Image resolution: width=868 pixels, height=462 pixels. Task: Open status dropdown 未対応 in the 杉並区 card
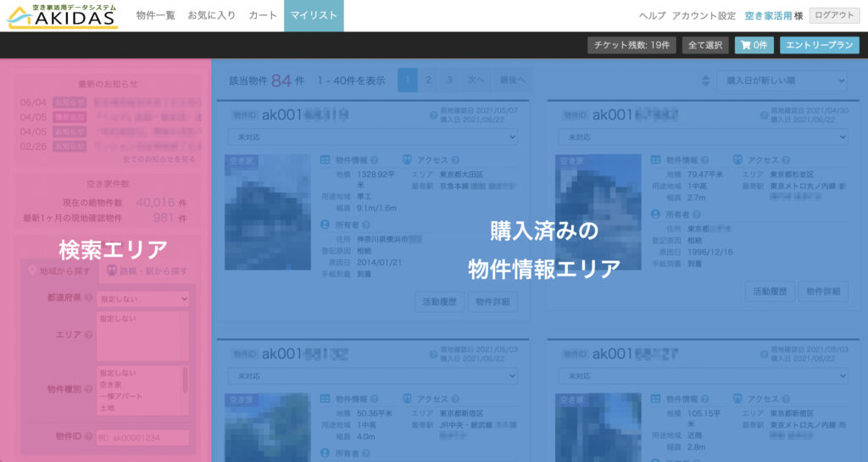[703, 136]
